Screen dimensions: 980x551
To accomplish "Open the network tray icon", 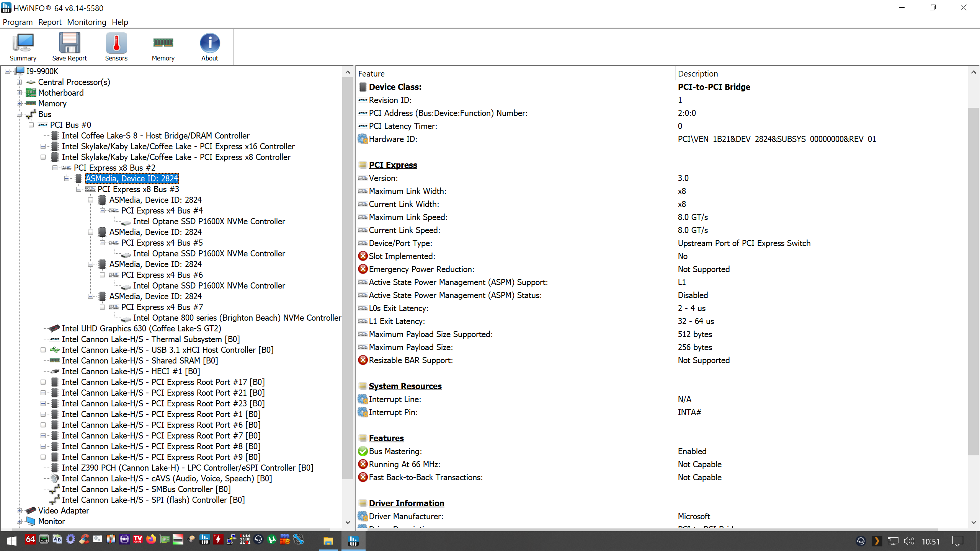I will click(x=893, y=541).
